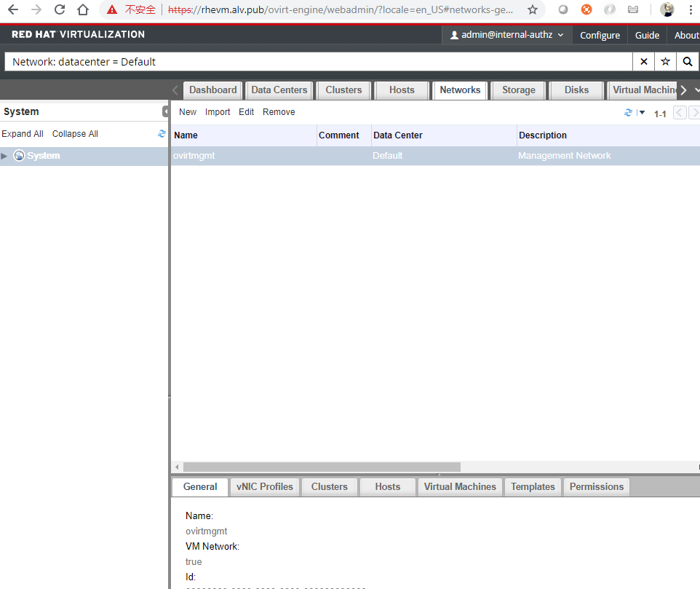Sort by the Description column header

coord(608,135)
